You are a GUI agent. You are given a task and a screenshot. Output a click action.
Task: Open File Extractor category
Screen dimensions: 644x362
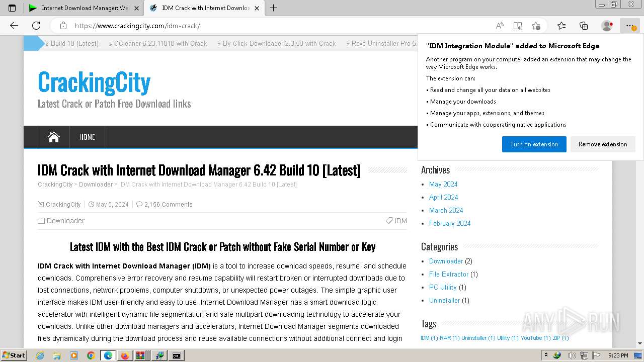pos(449,274)
